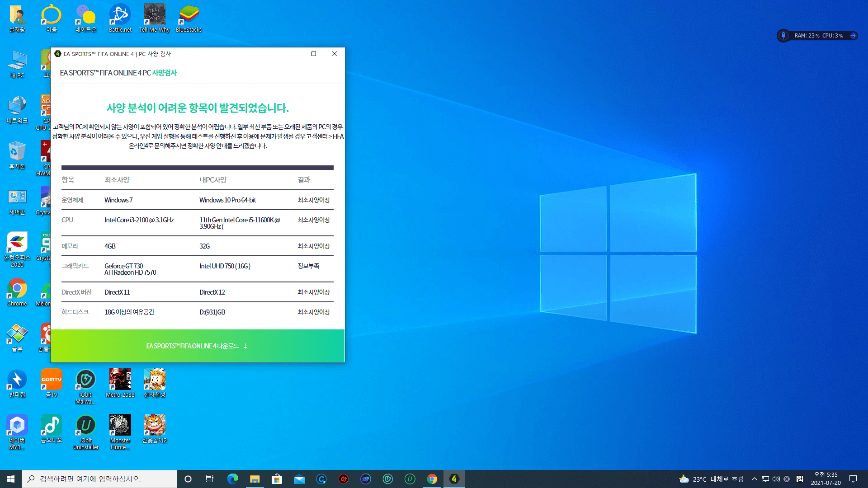Open the Tell Me Why desktop icon
This screenshot has width=868, height=488.
click(154, 19)
